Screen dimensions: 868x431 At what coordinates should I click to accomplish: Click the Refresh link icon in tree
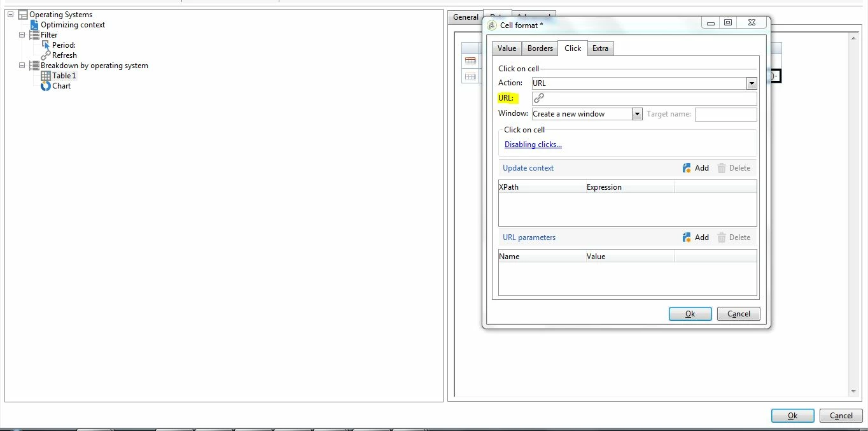point(46,55)
